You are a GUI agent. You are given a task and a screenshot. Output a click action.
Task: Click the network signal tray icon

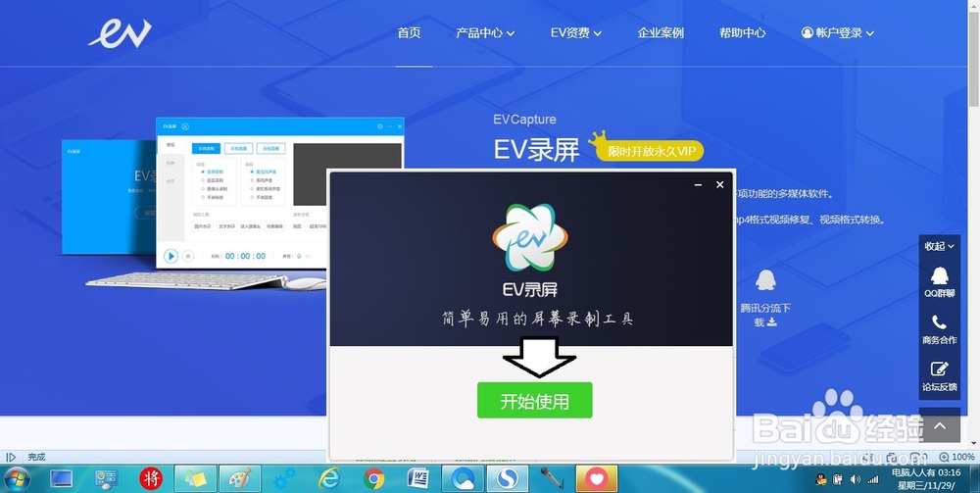[x=873, y=479]
